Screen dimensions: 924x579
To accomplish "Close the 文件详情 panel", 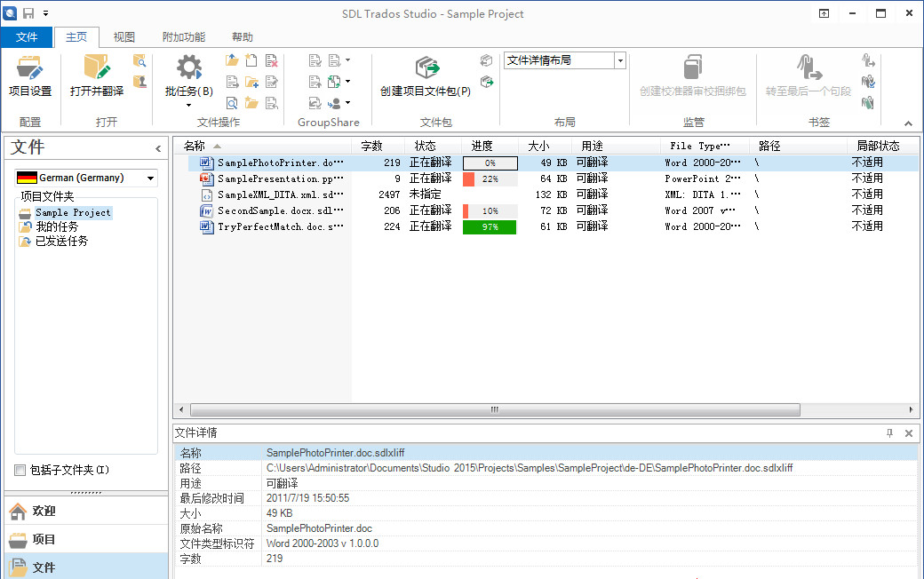I will (x=909, y=433).
